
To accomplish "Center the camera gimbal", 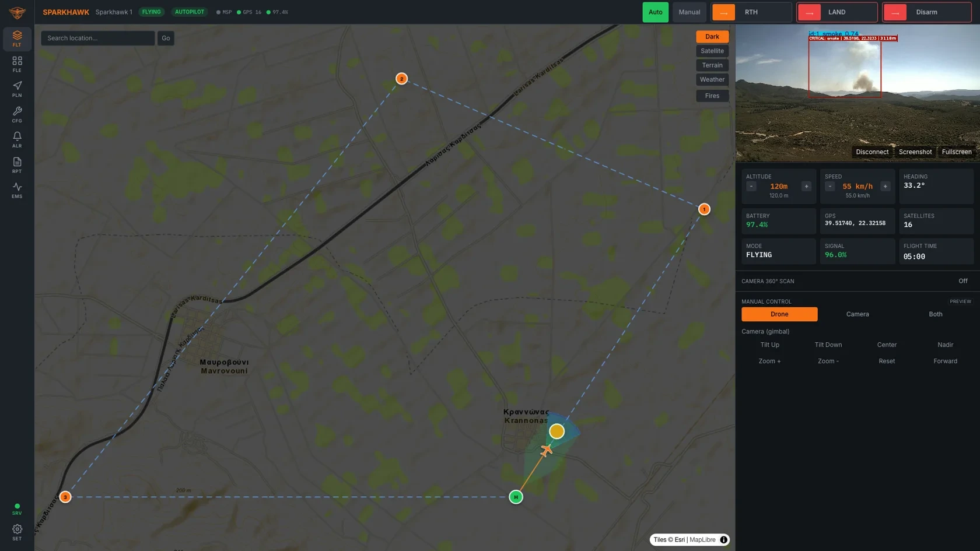I will pos(887,345).
